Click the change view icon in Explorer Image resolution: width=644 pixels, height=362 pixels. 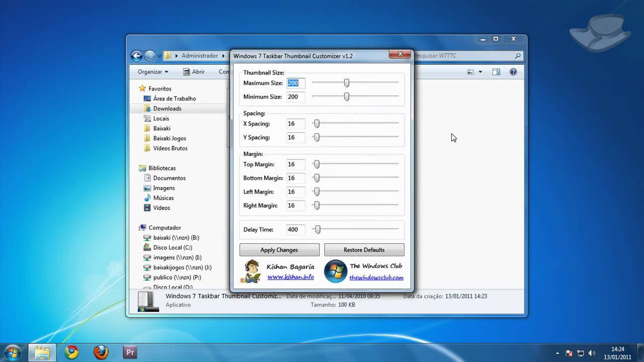[470, 72]
